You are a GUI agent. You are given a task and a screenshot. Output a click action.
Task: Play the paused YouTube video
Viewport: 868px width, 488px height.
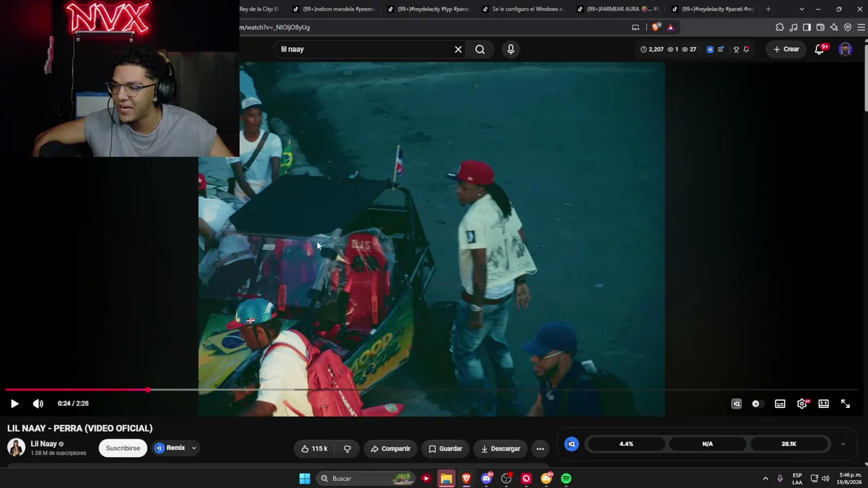pos(14,403)
